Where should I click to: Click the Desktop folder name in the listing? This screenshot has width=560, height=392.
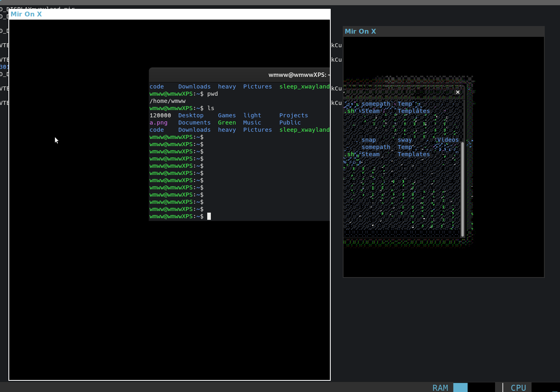pyautogui.click(x=191, y=115)
